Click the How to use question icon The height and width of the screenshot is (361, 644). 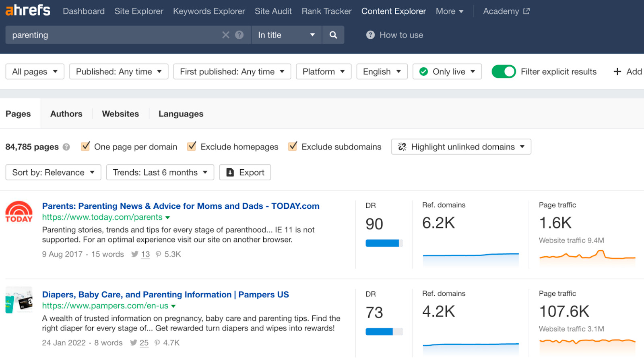(x=370, y=35)
